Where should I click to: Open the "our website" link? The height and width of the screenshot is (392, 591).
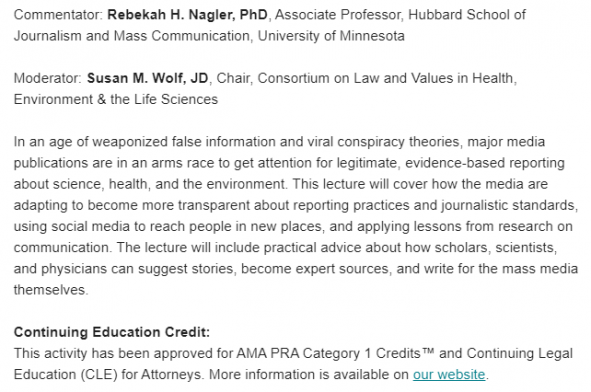[449, 375]
